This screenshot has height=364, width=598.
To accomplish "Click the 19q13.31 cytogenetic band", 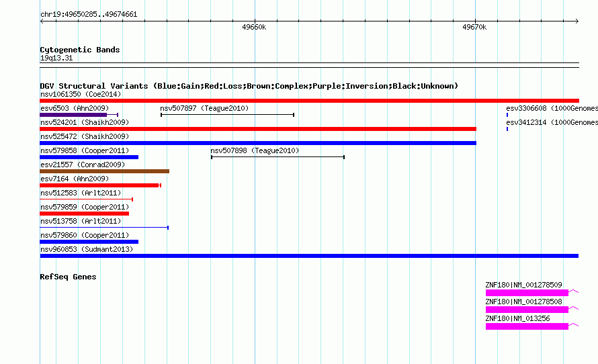I will point(309,65).
